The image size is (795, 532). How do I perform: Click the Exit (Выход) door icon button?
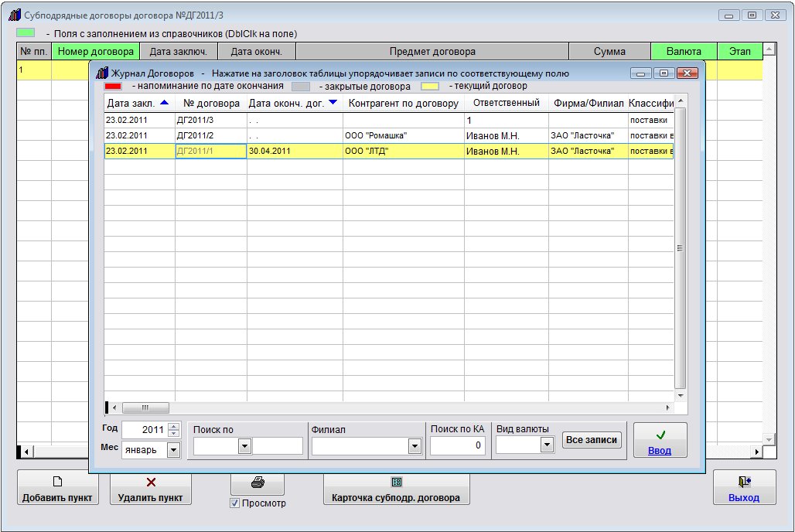pos(744,488)
